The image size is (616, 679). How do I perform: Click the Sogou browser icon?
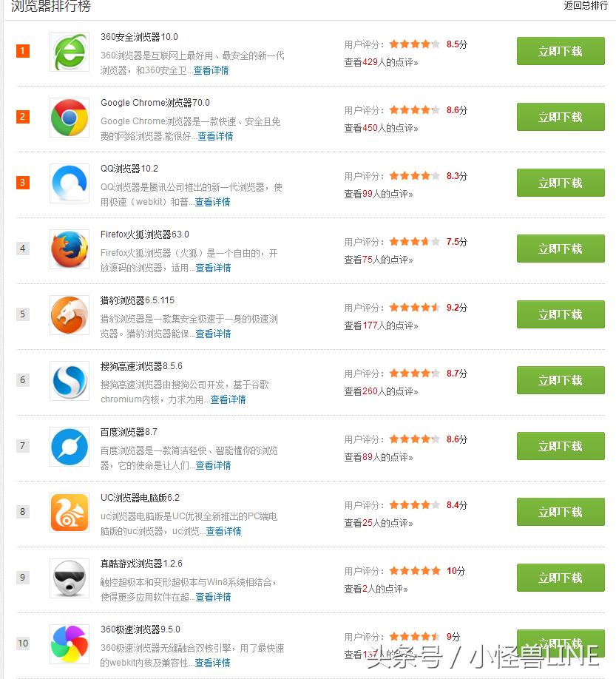(70, 381)
